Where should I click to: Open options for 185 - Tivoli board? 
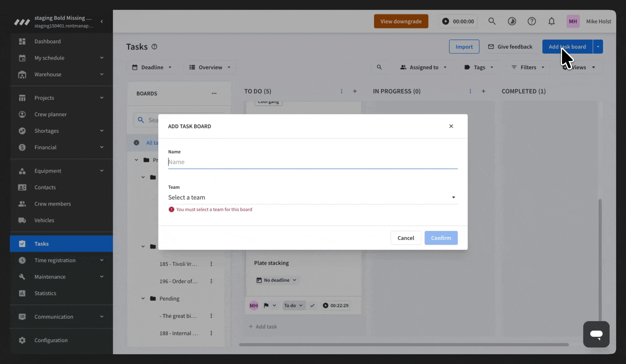click(x=211, y=264)
